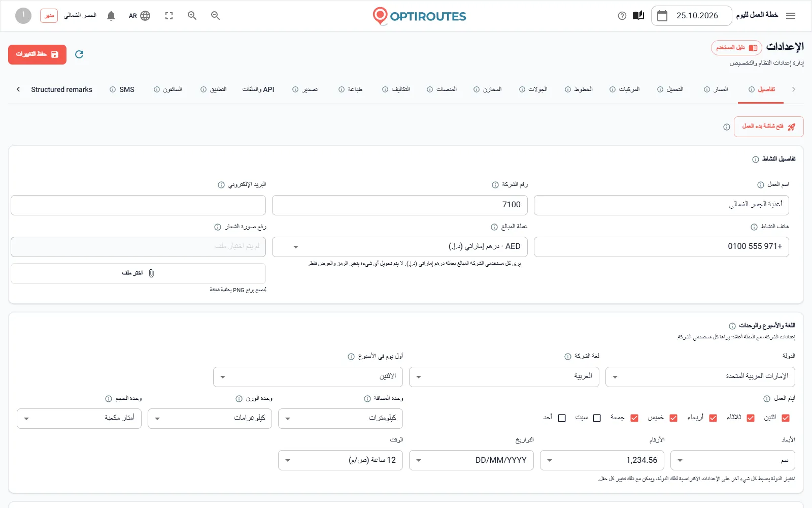Open the 1,234.56 number format dropdown
The image size is (812, 508).
coord(602,460)
